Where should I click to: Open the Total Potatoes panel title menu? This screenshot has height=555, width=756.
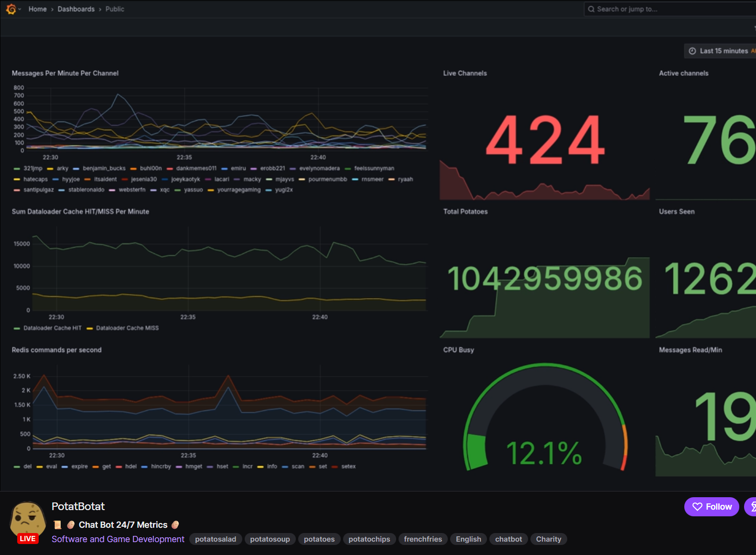click(x=465, y=212)
